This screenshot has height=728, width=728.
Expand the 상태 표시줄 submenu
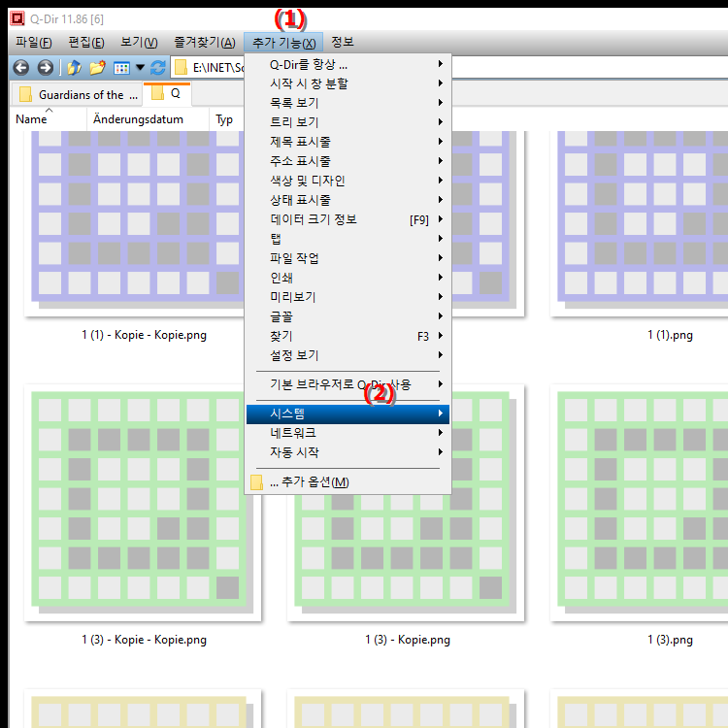[x=347, y=200]
